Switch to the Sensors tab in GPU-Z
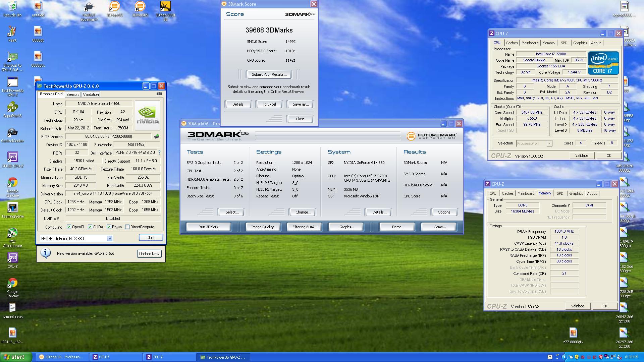The width and height of the screenshot is (644, 362). [x=73, y=95]
